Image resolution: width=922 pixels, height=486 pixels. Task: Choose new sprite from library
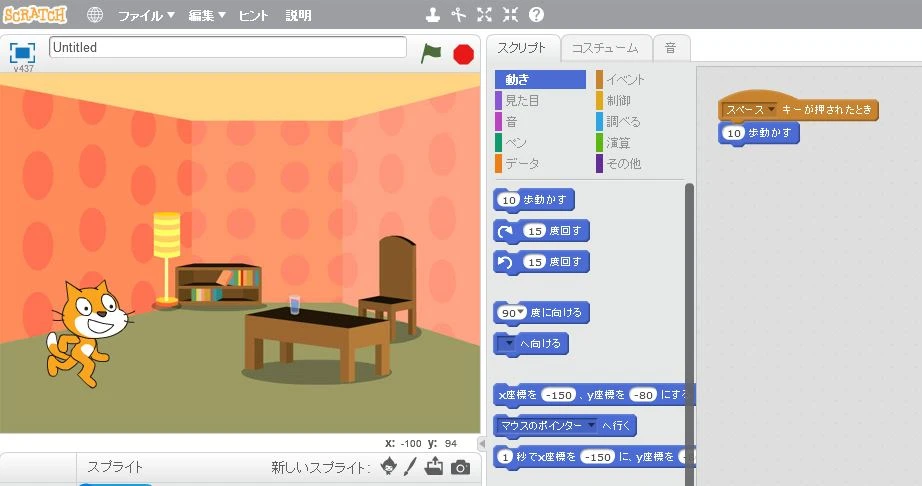tap(388, 467)
